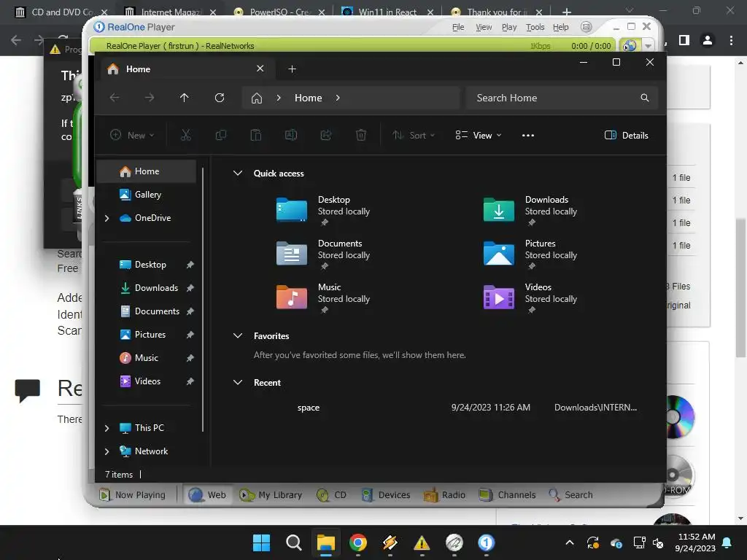The height and width of the screenshot is (560, 747).
Task: Open RealOne Player File menu
Action: (x=458, y=27)
